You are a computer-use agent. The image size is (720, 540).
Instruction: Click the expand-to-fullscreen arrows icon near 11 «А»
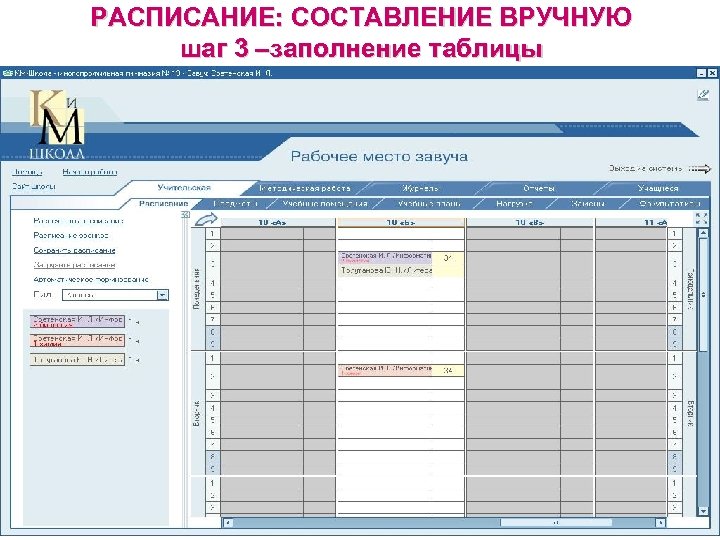click(701, 219)
